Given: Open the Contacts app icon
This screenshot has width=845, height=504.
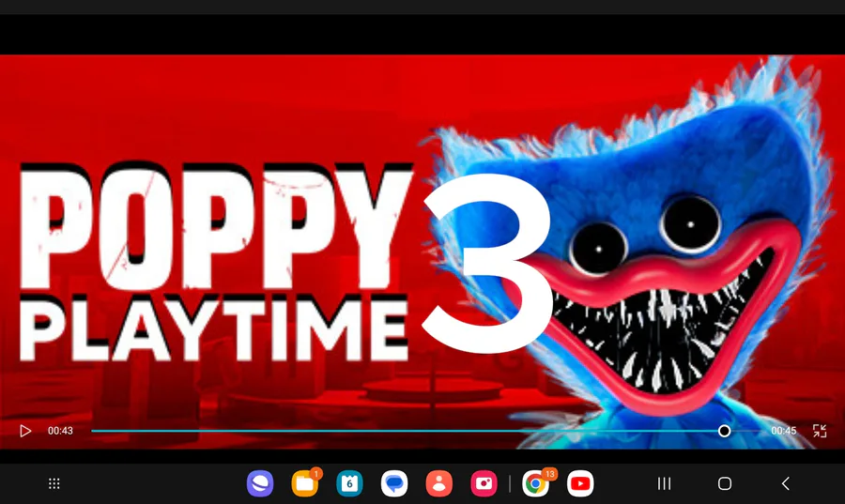Looking at the screenshot, I should pos(439,483).
